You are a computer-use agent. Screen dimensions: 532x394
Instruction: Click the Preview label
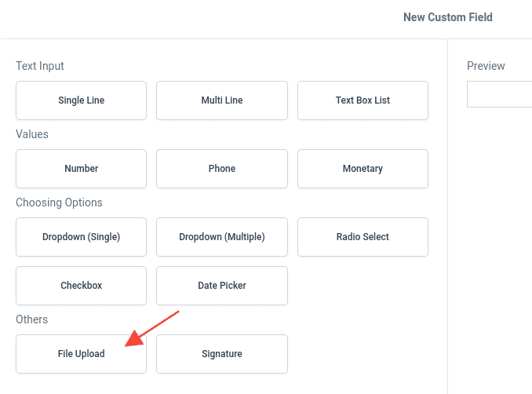(486, 66)
